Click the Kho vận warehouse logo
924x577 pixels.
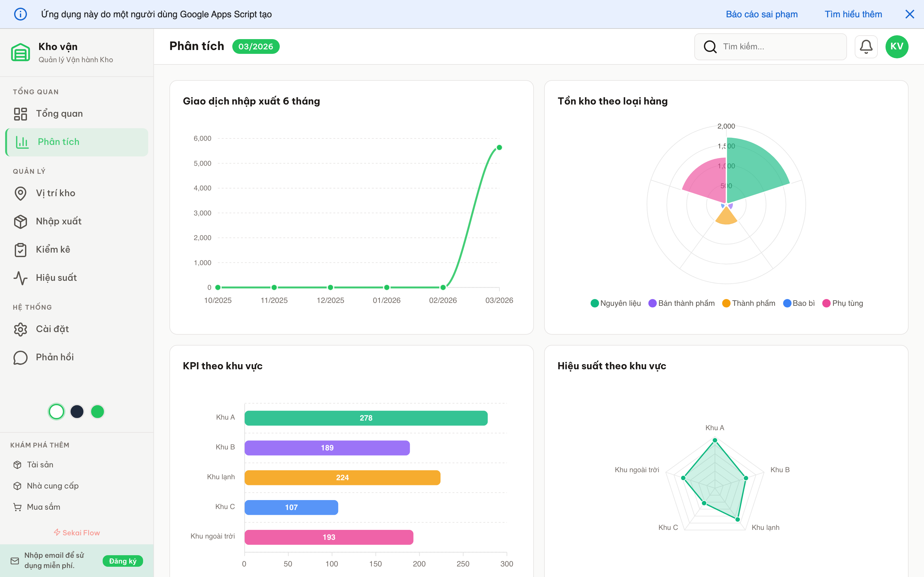point(20,52)
